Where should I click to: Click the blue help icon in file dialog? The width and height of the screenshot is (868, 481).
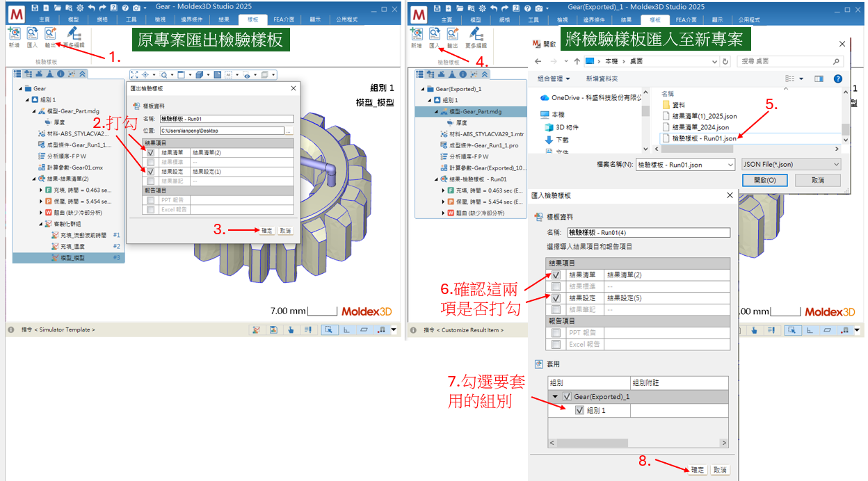point(837,79)
